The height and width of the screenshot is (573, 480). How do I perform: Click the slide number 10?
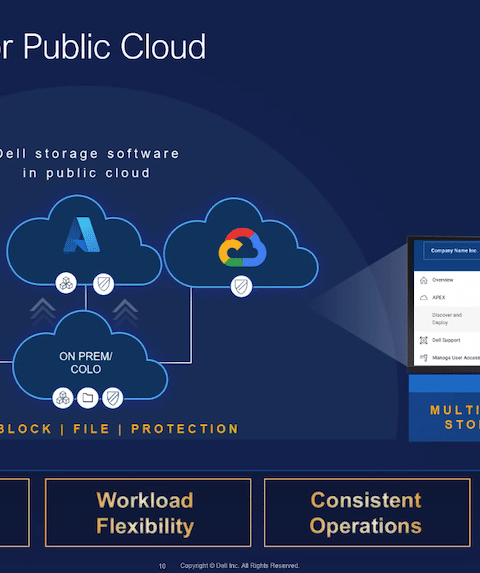(162, 566)
